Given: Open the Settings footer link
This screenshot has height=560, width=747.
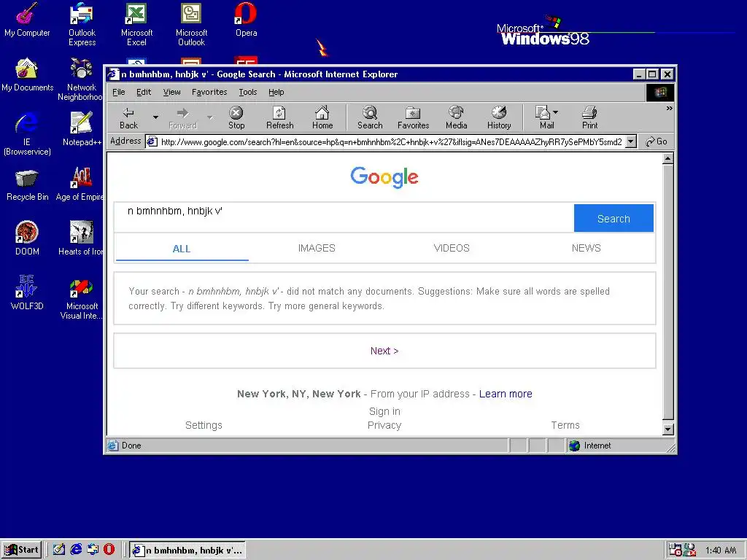Looking at the screenshot, I should click(204, 425).
